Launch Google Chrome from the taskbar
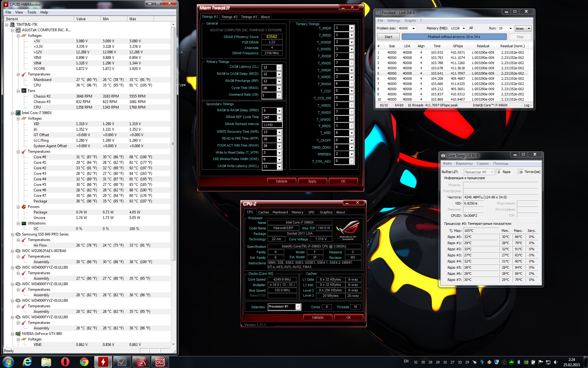This screenshot has height=368, width=588. [84, 362]
